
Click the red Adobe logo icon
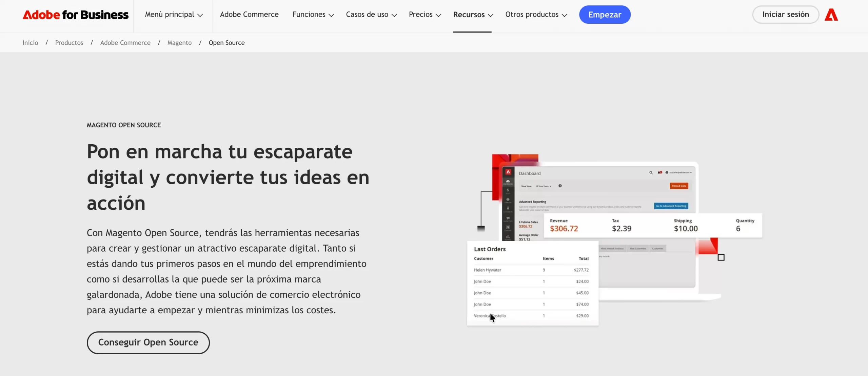tap(831, 15)
